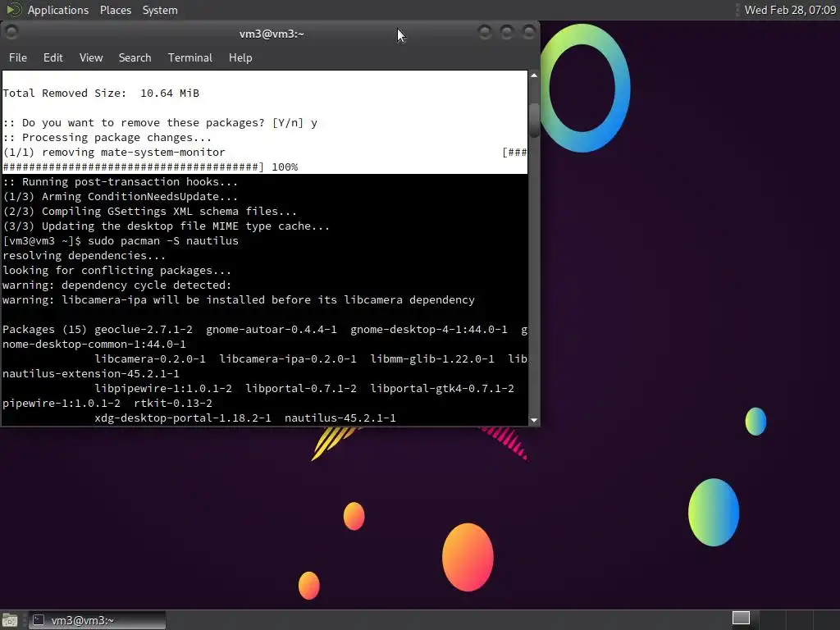840x630 pixels.
Task: Click the vm3@vm3:~ window title bar
Action: [x=272, y=34]
